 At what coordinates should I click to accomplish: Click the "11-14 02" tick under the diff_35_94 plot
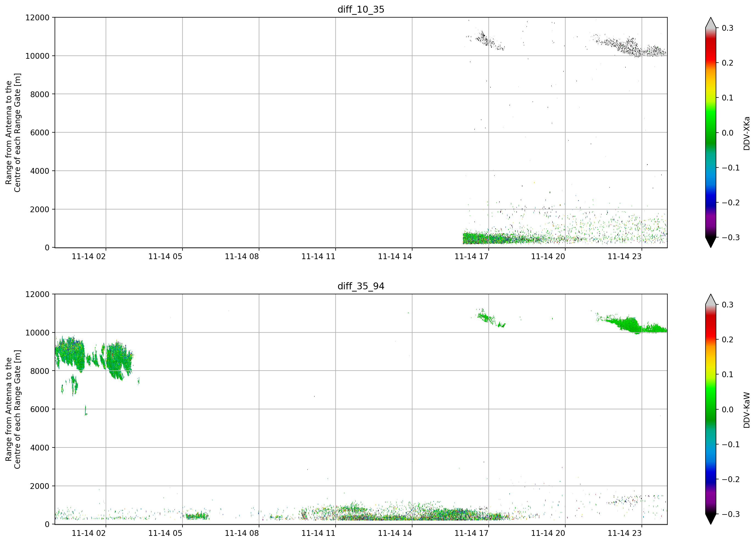tap(89, 533)
